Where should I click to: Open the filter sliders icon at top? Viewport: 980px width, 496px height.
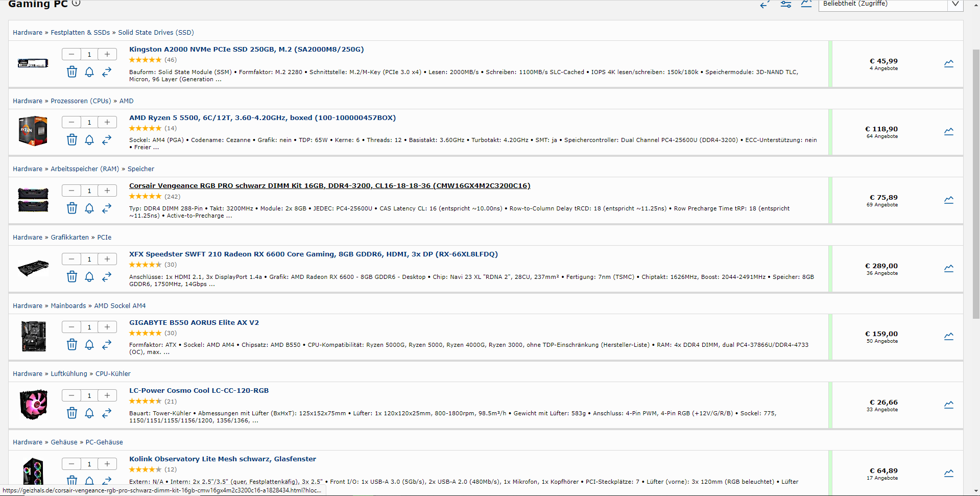click(x=786, y=4)
